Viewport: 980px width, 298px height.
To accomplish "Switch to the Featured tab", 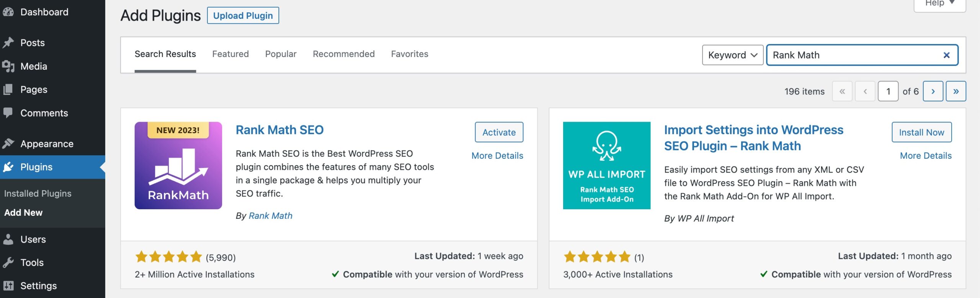I will pyautogui.click(x=230, y=54).
